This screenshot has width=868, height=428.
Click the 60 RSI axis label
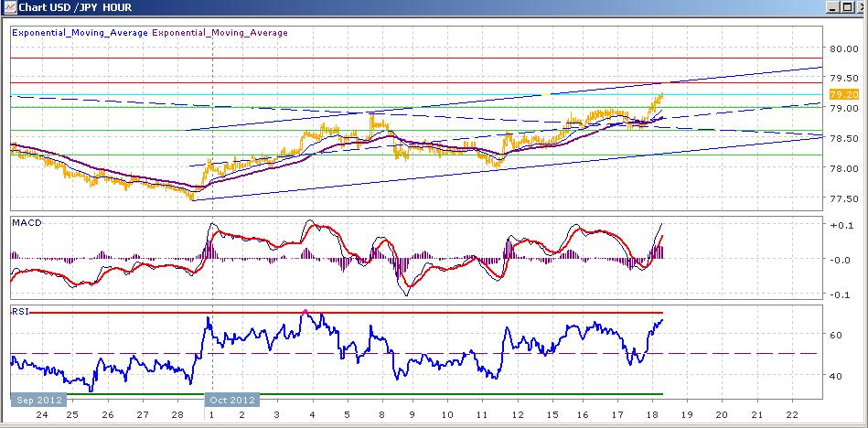pyautogui.click(x=836, y=335)
